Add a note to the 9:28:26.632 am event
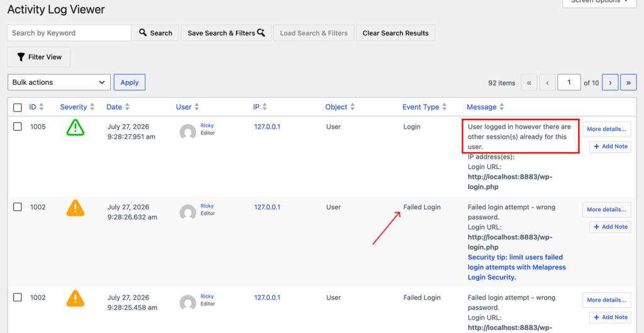The width and height of the screenshot is (644, 333). pyautogui.click(x=610, y=227)
